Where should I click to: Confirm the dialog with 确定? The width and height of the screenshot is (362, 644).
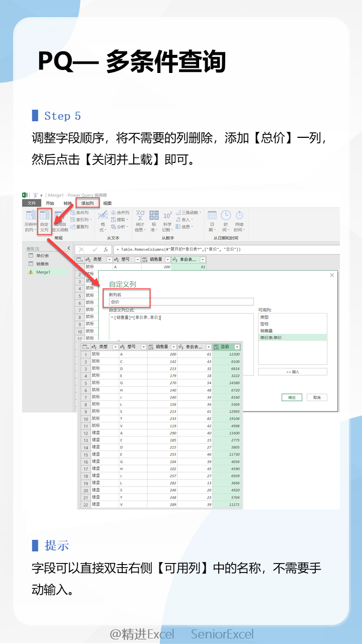292,397
